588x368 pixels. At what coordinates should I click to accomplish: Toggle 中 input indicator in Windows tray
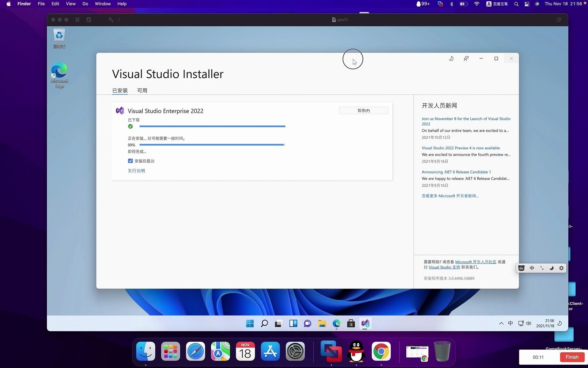tap(510, 323)
